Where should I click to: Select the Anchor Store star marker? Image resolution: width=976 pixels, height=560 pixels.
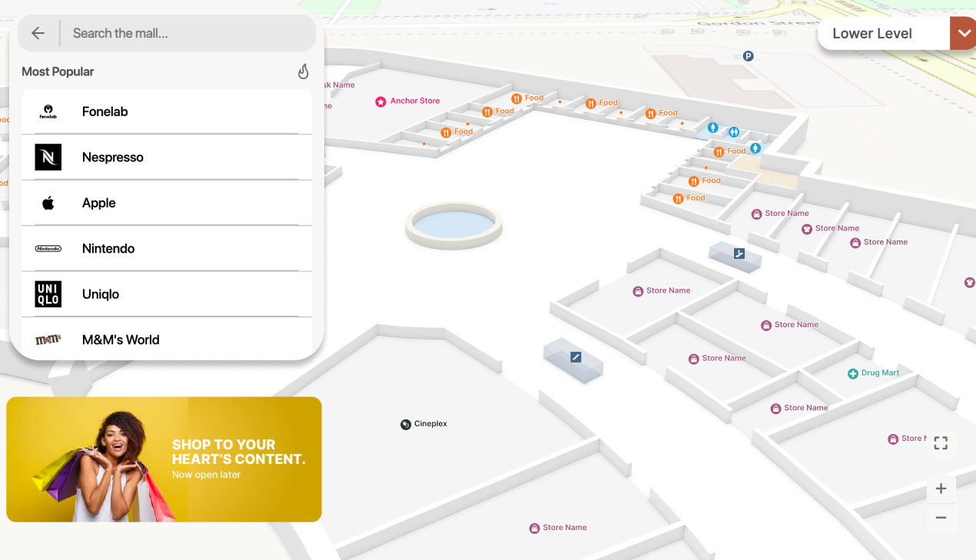point(380,101)
